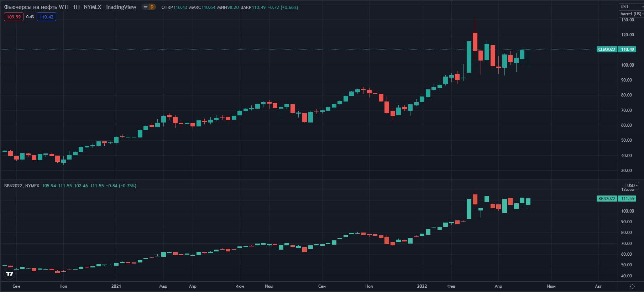Click the +0.72 (+0.66%) change value
This screenshot has width=644, height=292.
tap(283, 7)
